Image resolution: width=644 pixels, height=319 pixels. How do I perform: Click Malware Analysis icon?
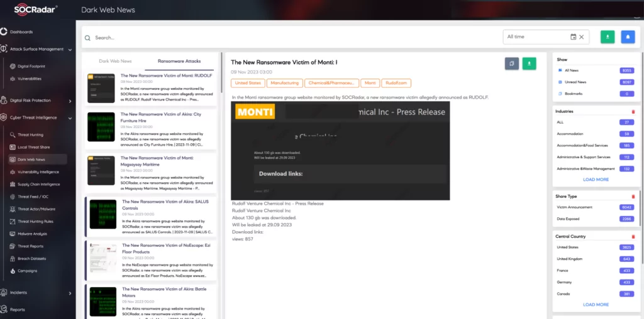point(13,234)
